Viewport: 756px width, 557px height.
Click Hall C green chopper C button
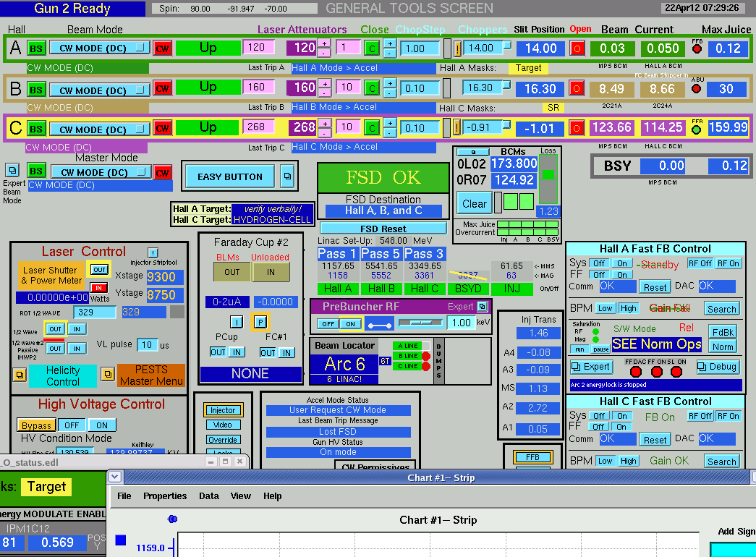[371, 128]
